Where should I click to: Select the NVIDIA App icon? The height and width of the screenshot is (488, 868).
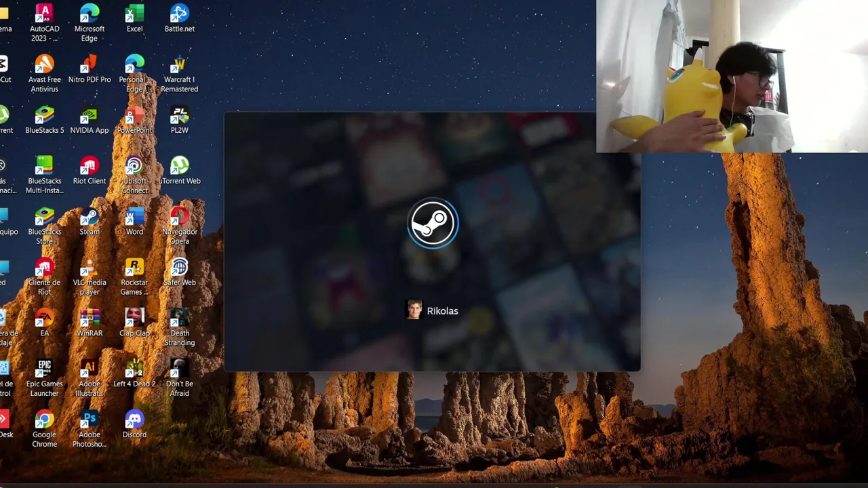tap(90, 119)
